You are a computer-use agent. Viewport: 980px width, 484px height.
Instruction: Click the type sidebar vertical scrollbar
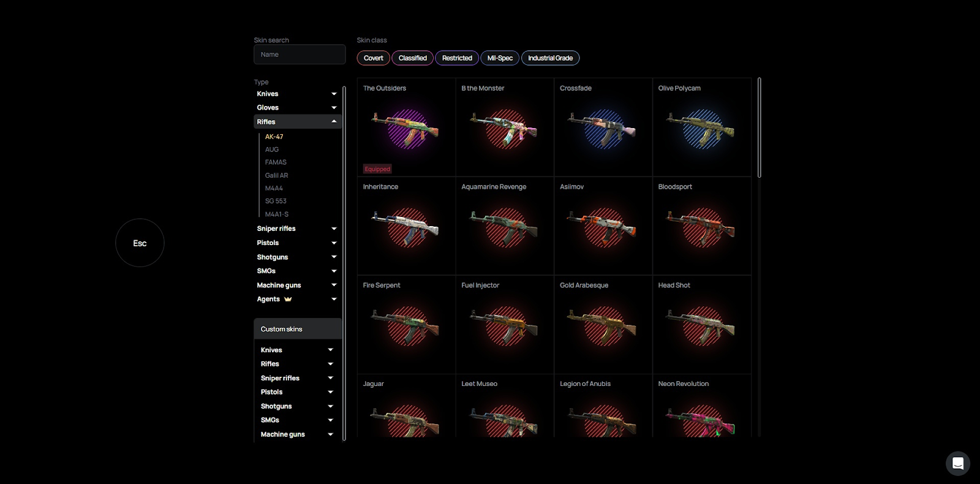(344, 263)
